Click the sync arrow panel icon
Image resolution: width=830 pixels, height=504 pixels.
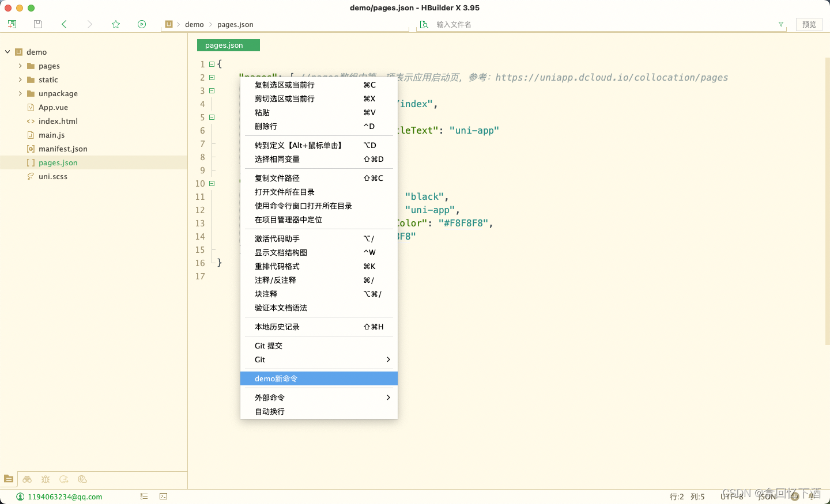pos(64,479)
